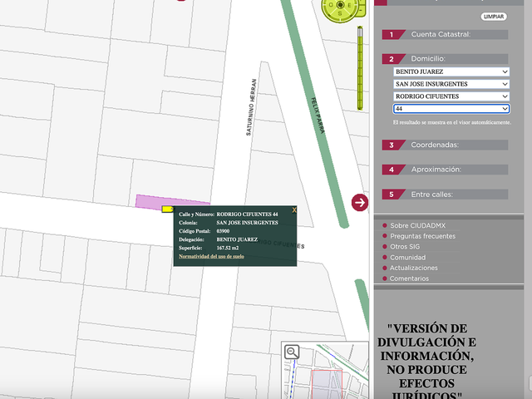532x399 pixels.
Task: Click the LIMPIAR button
Action: click(x=493, y=17)
